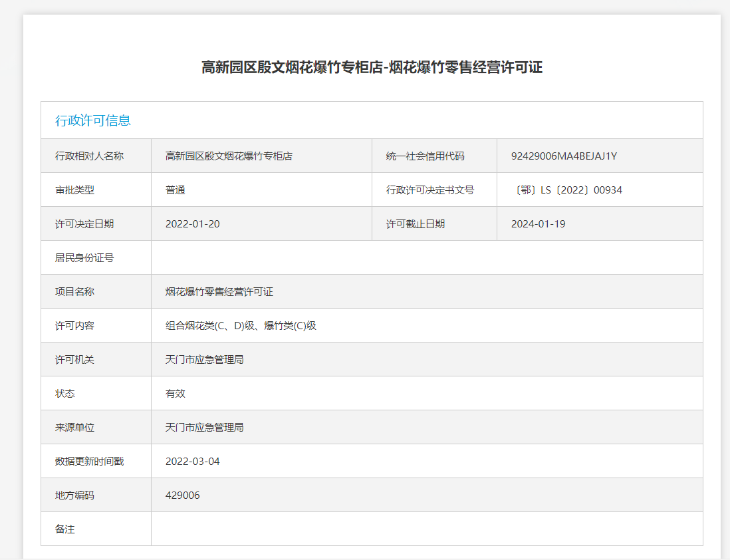This screenshot has width=730, height=560.
Task: Click the credit code 92429006MA4BEJAJ1Y
Action: (x=564, y=156)
